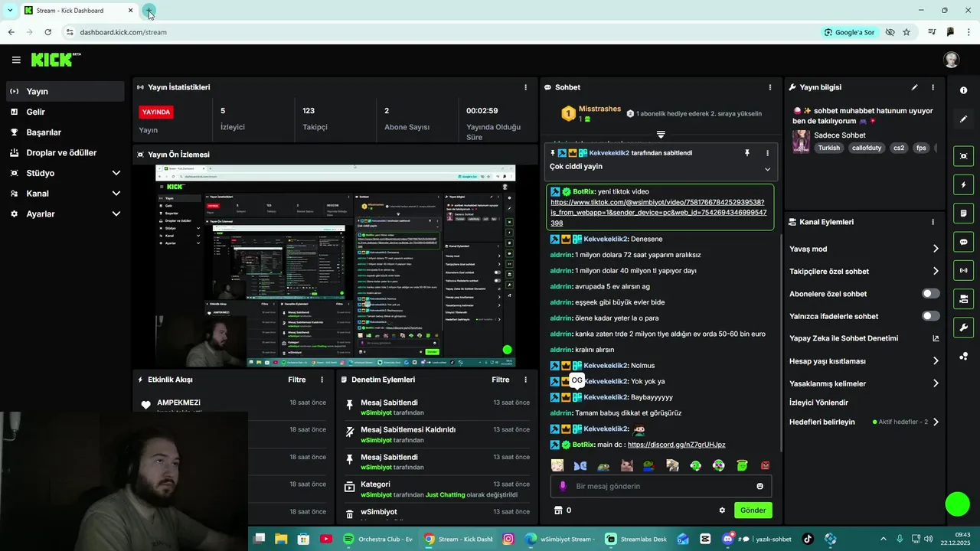This screenshot has width=980, height=551.
Task: Open Instagram from the taskbar
Action: pos(508,539)
